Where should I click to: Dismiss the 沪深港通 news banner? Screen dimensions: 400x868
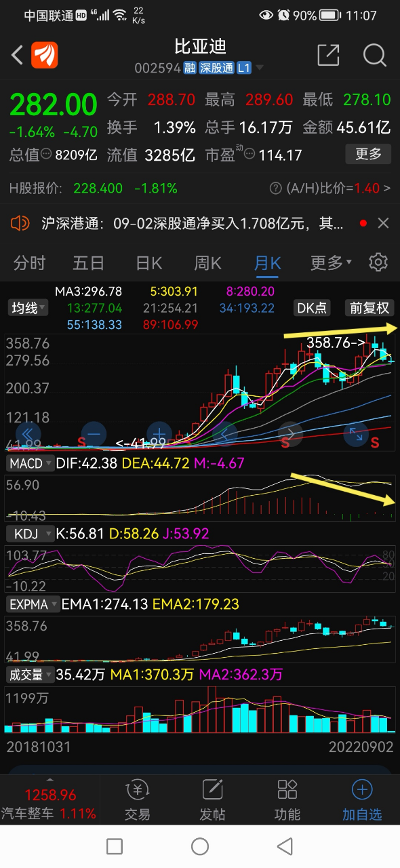(x=383, y=223)
